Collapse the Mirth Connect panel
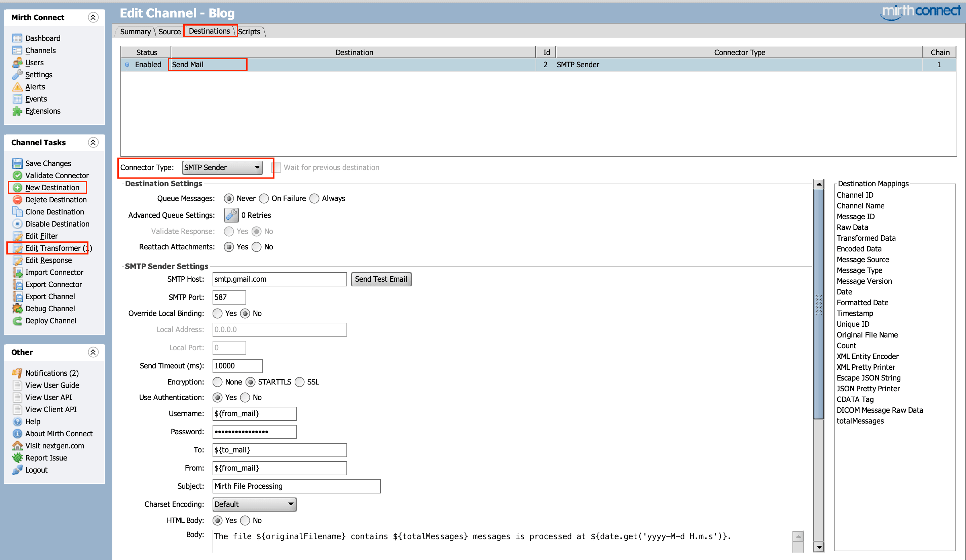Image resolution: width=966 pixels, height=560 pixels. click(93, 17)
